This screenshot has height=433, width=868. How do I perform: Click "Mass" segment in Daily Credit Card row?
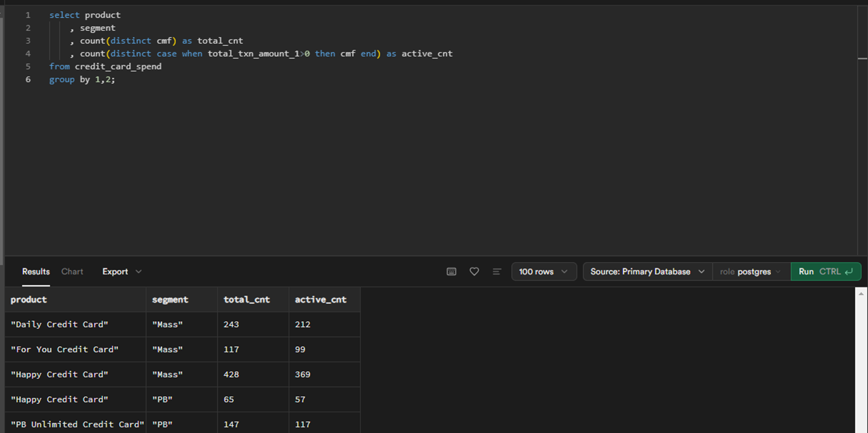click(181, 324)
